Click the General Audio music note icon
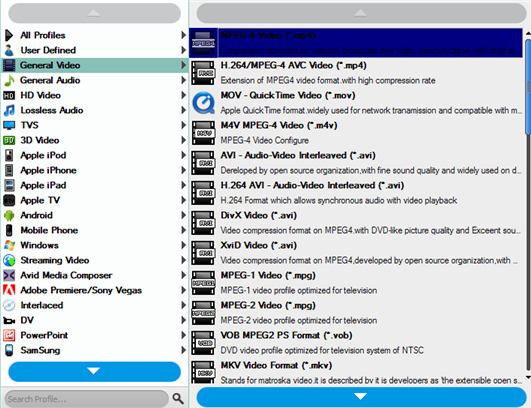This screenshot has height=408, width=531. pos(9,80)
